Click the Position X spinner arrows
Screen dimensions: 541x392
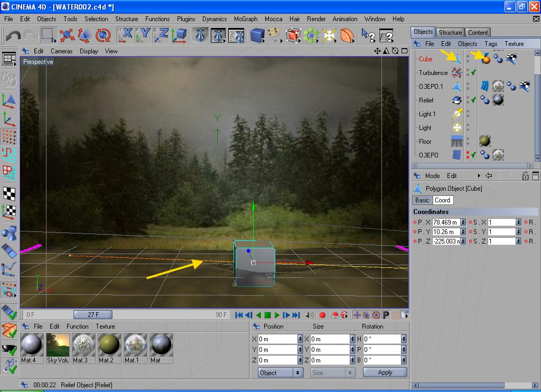pos(300,339)
